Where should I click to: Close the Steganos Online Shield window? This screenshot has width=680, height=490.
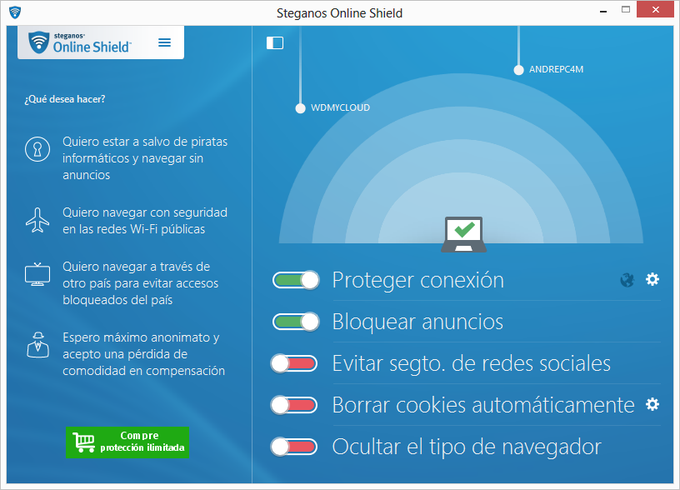[x=655, y=9]
